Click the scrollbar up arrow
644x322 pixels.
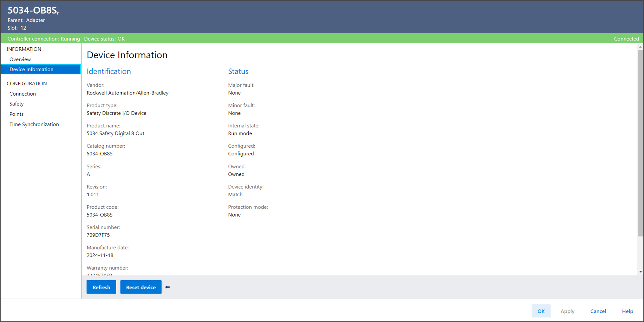click(x=640, y=47)
